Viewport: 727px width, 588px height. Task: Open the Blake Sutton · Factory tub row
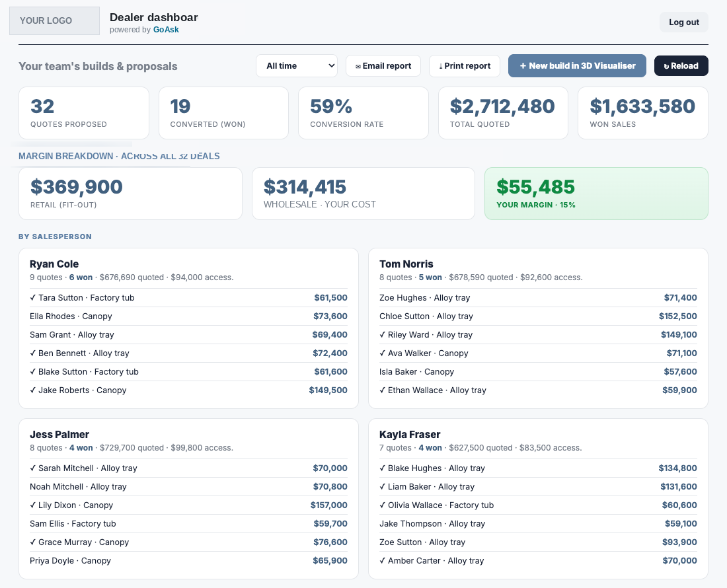[x=189, y=372]
